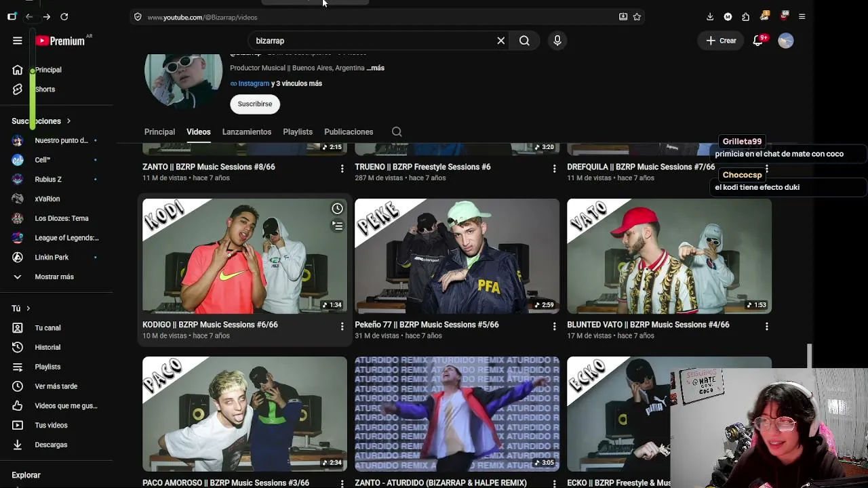Open the browser extensions puzzle icon
The height and width of the screenshot is (488, 868).
coord(746,16)
